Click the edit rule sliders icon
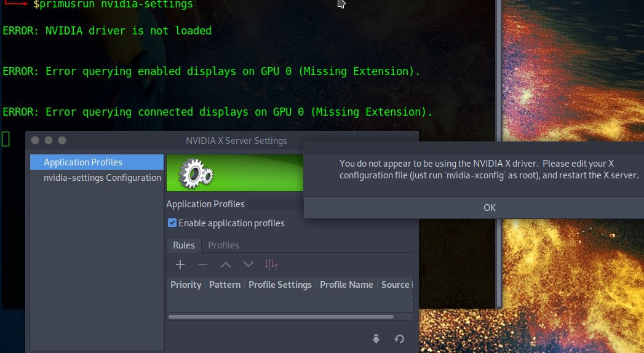 pos(271,264)
